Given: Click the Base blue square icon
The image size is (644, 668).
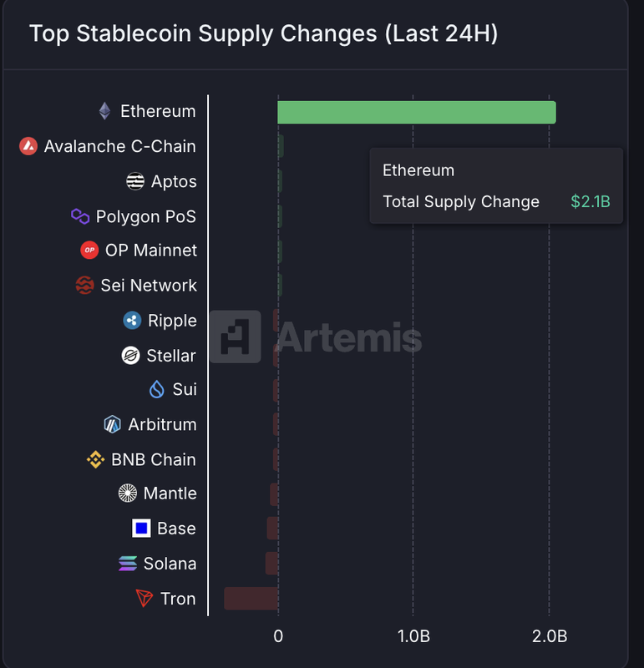Looking at the screenshot, I should point(141,529).
